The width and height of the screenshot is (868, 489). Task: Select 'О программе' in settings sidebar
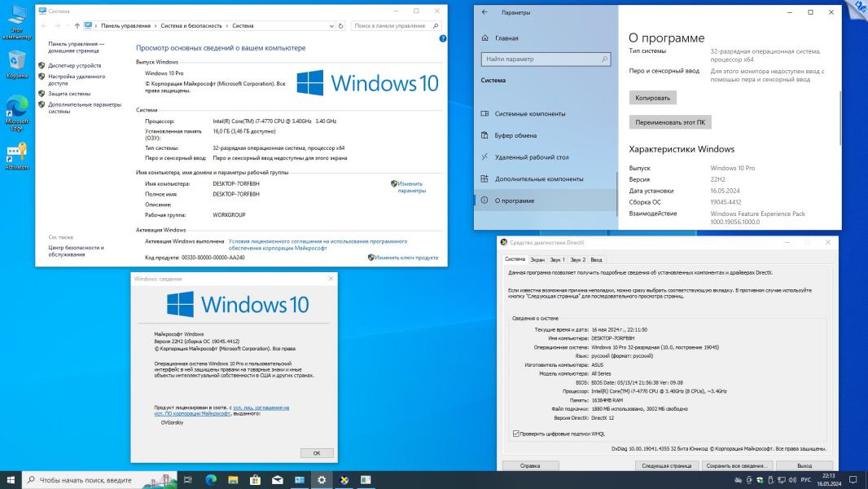546,200
